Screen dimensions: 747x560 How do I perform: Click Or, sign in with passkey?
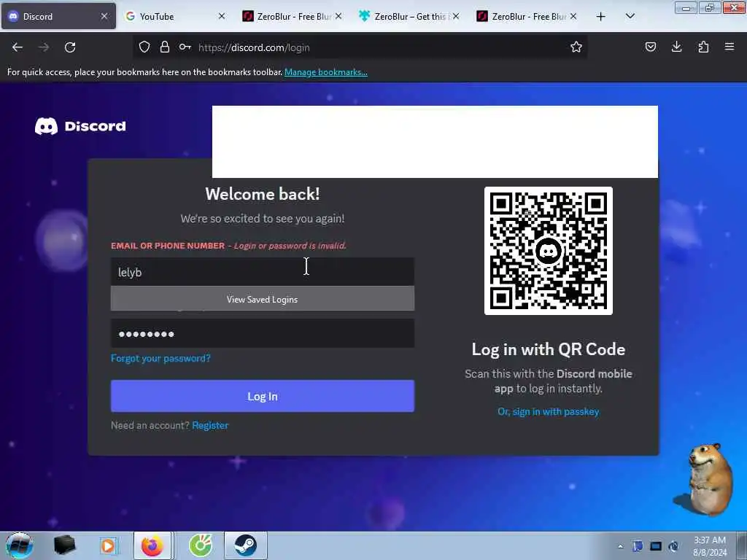549,411
